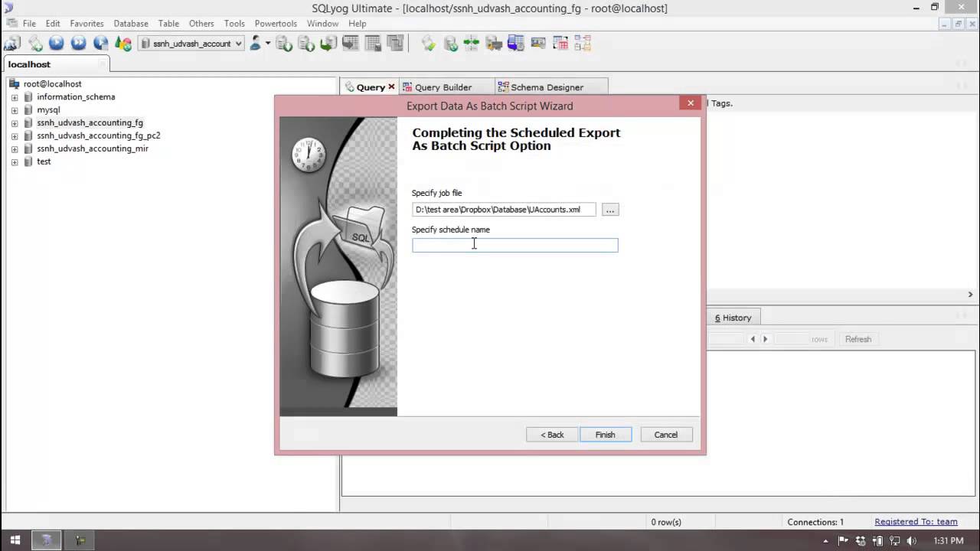Expand the information_schema database node
Screen dimensions: 980x551
coord(15,97)
